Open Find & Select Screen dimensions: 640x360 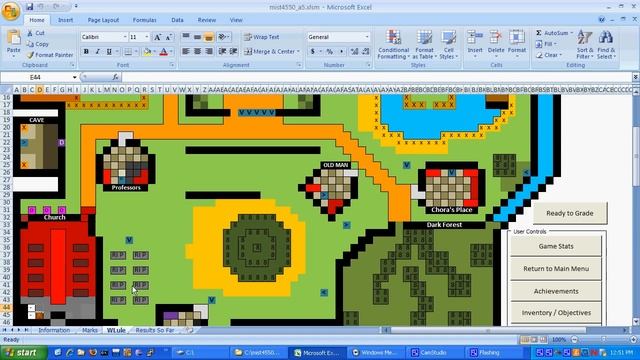tap(606, 44)
